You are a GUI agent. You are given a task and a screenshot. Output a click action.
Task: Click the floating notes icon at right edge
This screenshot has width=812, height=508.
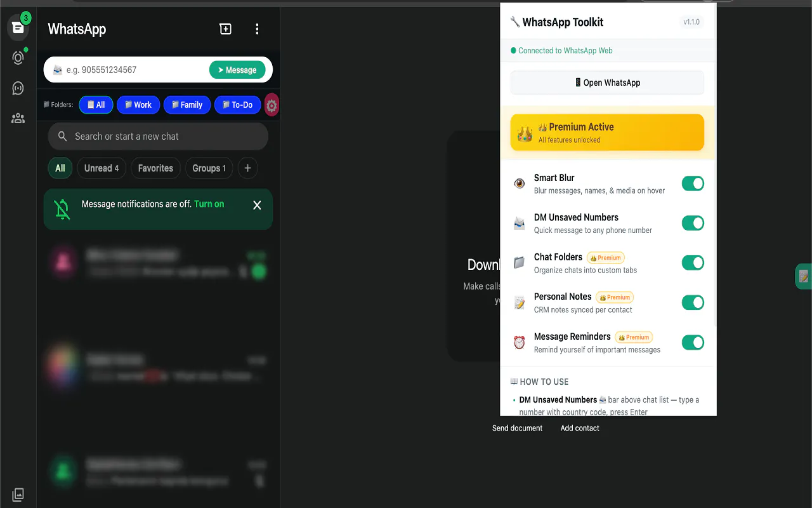tap(803, 276)
